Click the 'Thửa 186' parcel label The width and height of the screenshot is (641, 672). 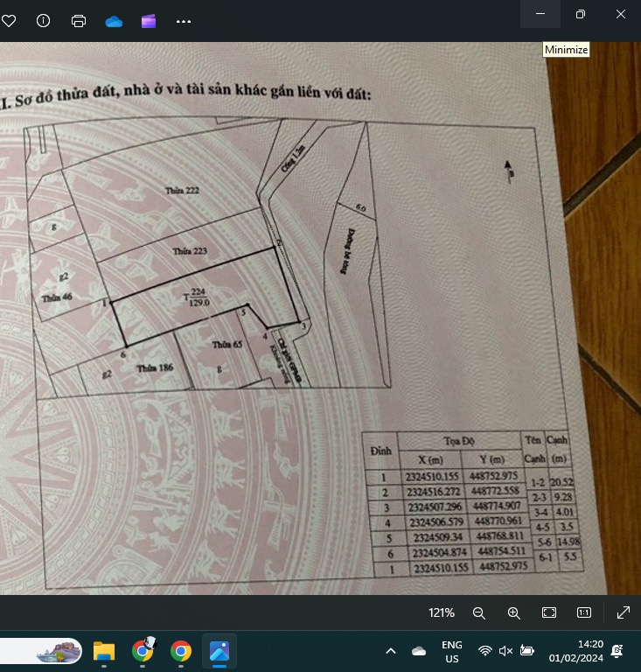click(155, 368)
